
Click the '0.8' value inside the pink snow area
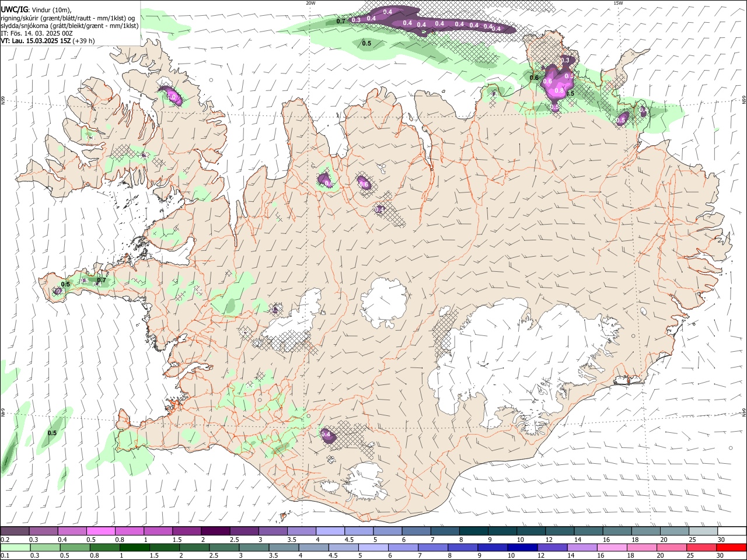[x=559, y=90]
